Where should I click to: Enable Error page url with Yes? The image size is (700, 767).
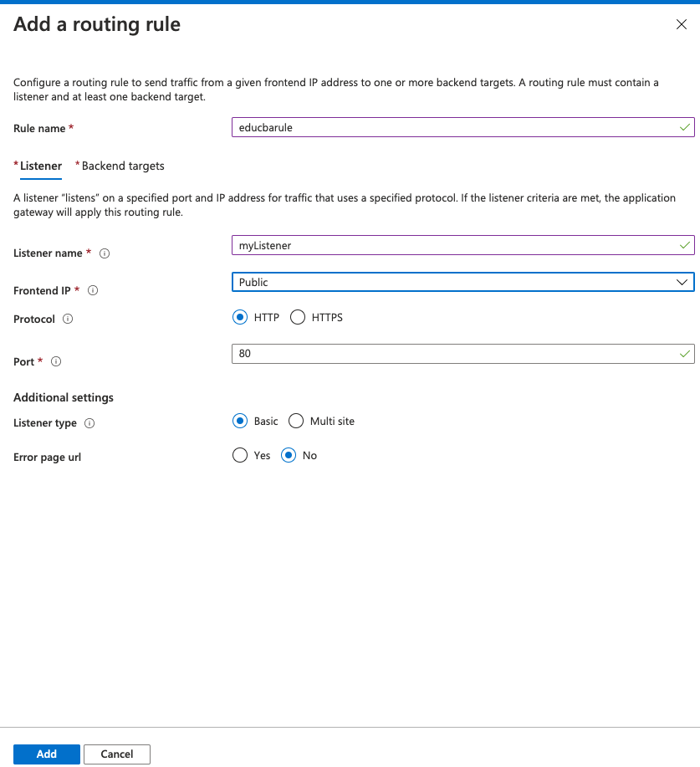click(240, 456)
